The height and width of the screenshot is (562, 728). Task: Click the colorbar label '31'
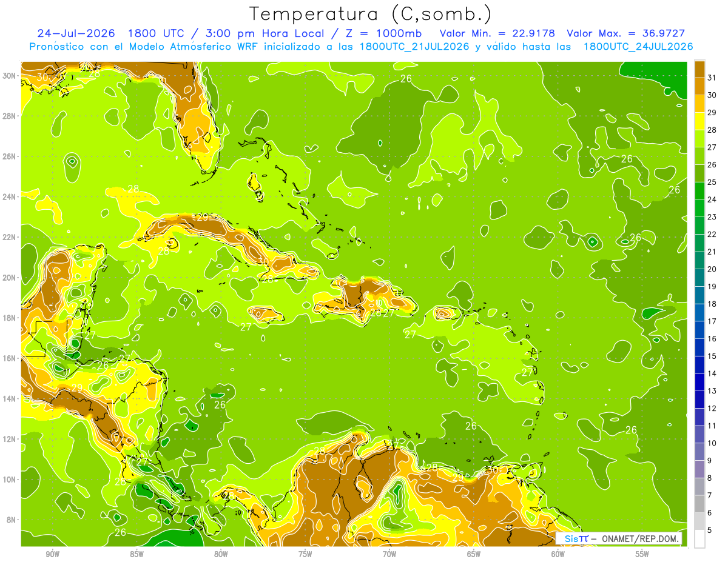pyautogui.click(x=712, y=77)
